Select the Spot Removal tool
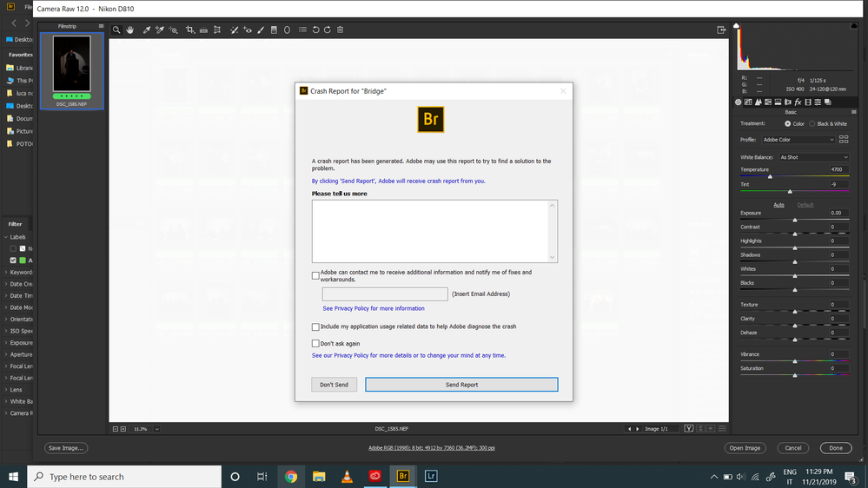868x488 pixels. [234, 30]
